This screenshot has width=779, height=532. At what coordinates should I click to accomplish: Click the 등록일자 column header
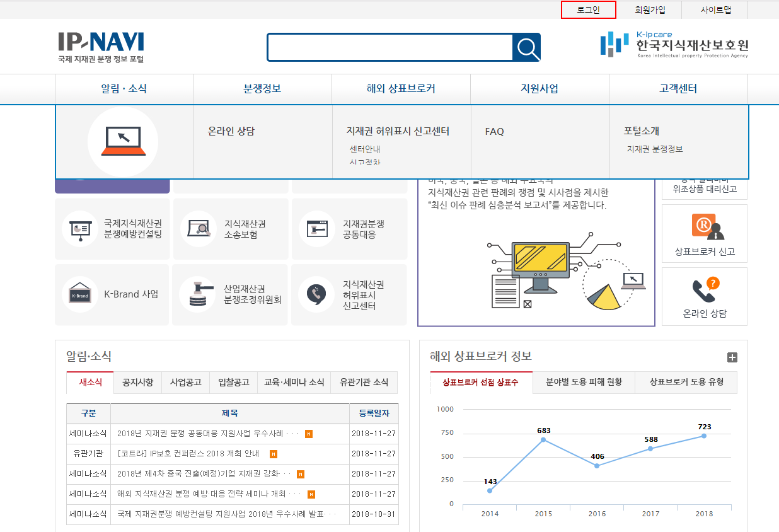tap(374, 413)
